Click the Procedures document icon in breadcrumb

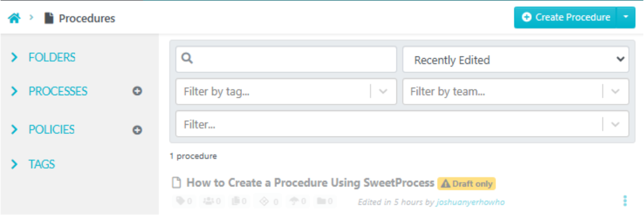[49, 18]
